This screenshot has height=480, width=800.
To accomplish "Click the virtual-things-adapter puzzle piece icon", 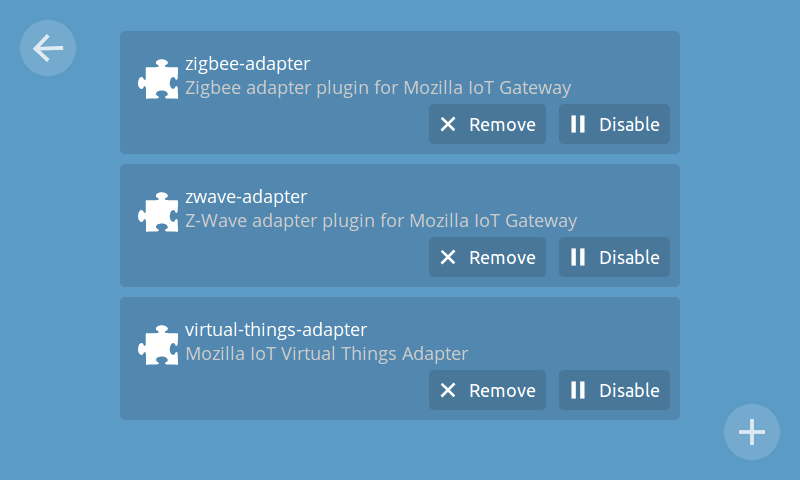I will pyautogui.click(x=158, y=345).
